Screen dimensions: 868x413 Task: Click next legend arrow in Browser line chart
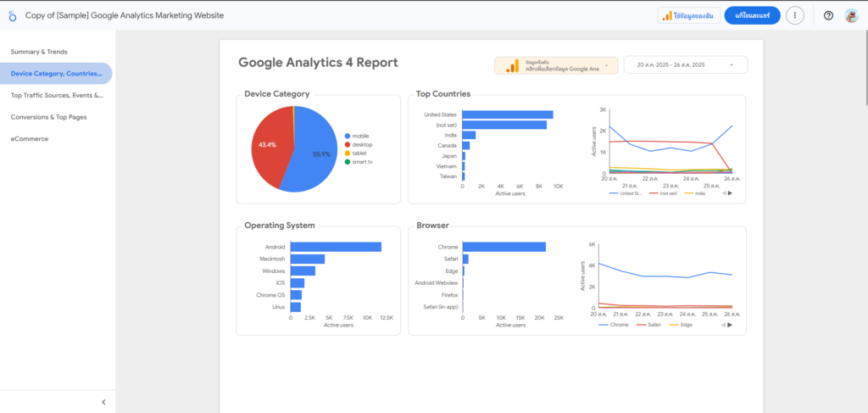730,324
